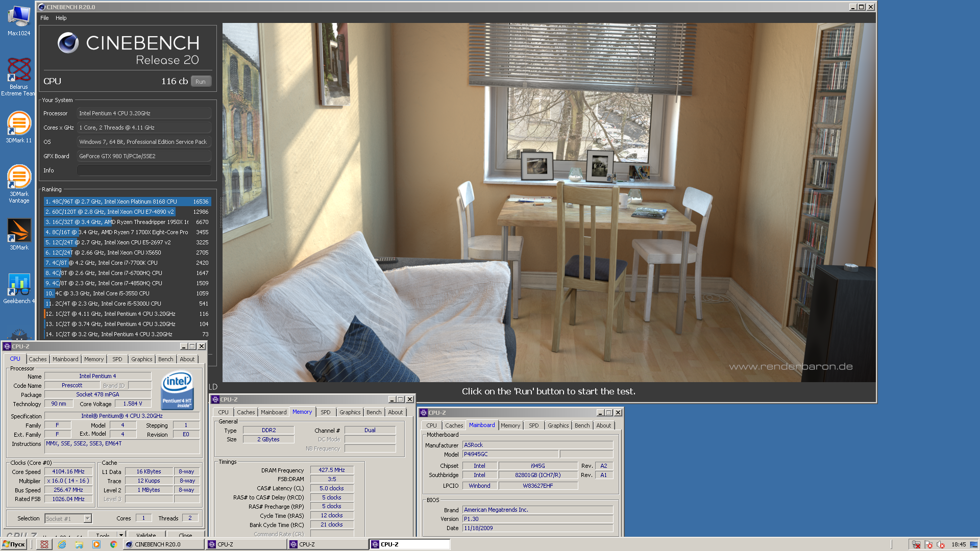Expand the Tools dropdown arrow in CPU-Z
The image size is (980, 551).
point(121,535)
